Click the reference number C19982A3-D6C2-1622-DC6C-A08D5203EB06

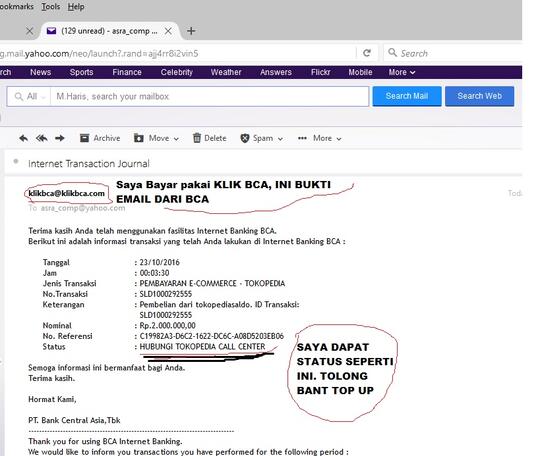click(211, 336)
